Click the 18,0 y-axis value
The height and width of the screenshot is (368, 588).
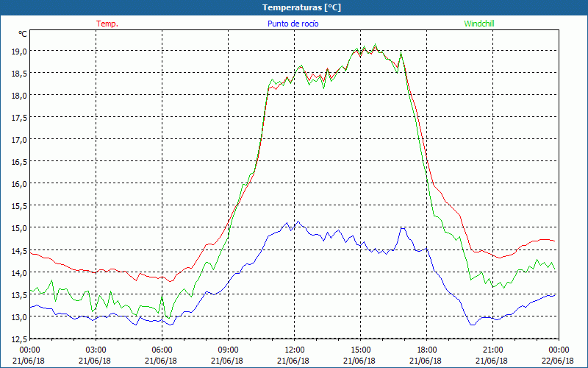(19, 96)
